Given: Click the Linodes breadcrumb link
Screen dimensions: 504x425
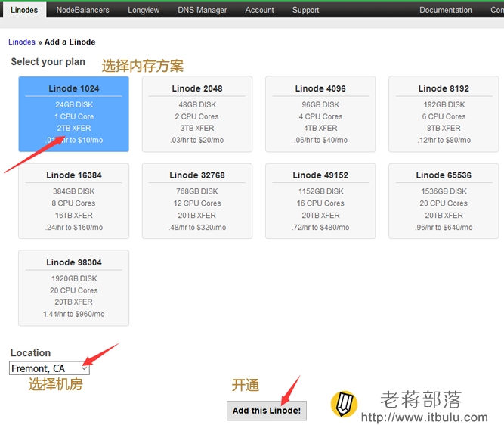Looking at the screenshot, I should (22, 42).
